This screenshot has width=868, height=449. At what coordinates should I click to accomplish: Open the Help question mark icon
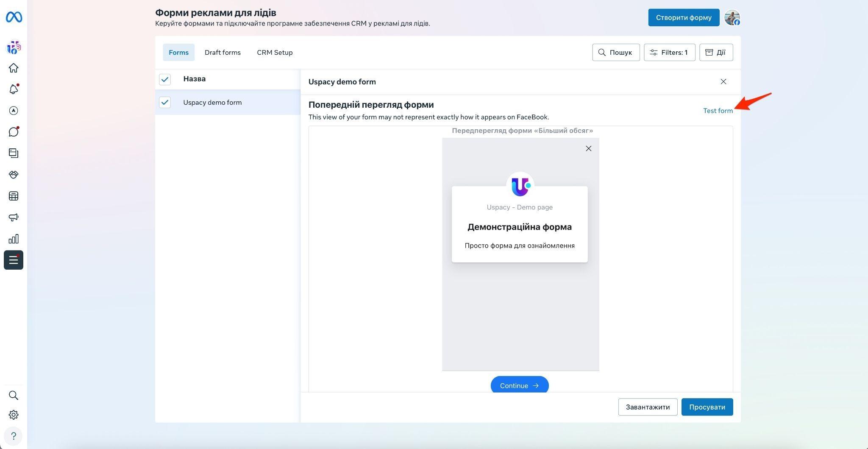point(14,436)
